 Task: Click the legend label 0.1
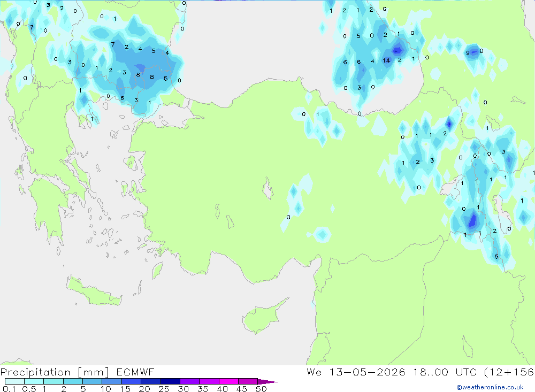[9, 389]
